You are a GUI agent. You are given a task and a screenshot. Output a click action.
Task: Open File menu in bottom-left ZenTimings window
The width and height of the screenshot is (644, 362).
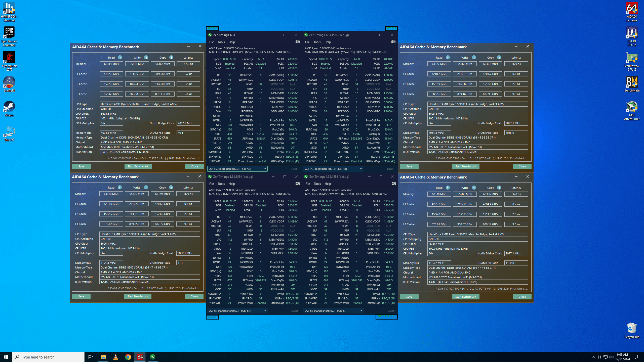211,184
